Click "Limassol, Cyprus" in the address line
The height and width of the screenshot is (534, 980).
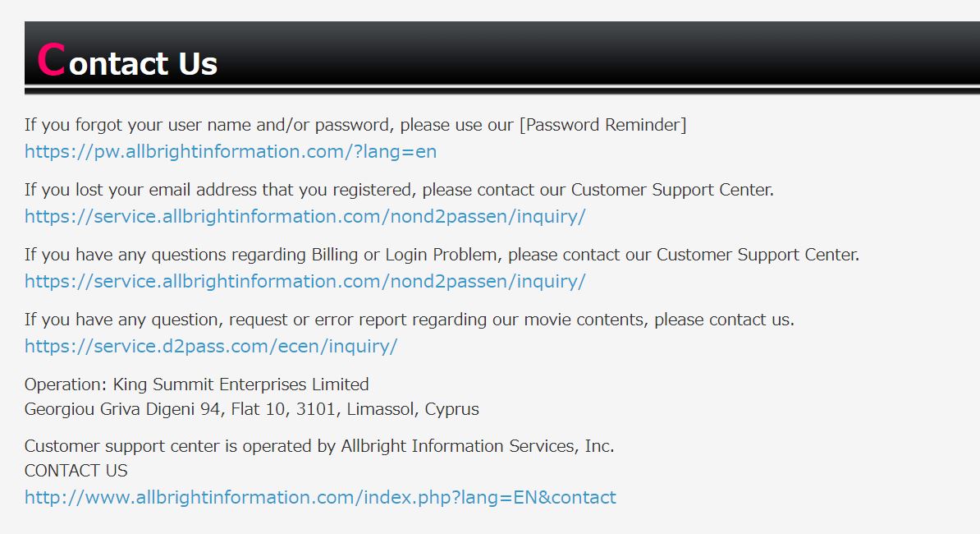[x=413, y=410]
